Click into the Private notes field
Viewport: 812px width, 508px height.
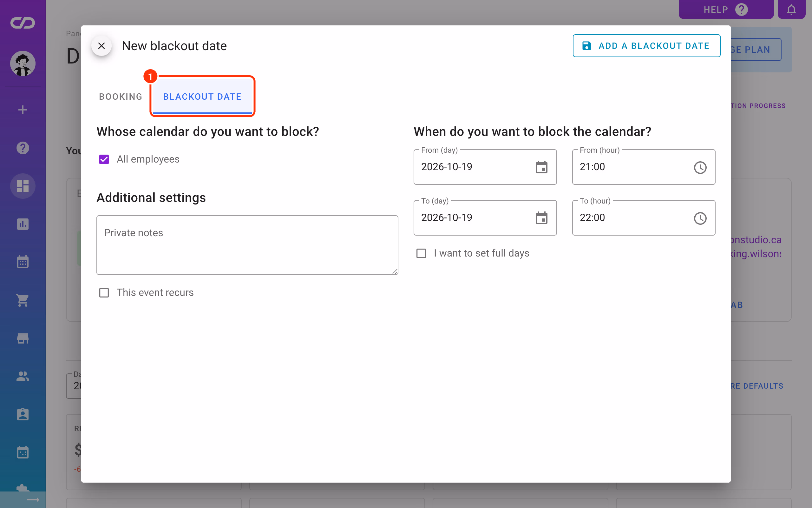click(x=247, y=245)
